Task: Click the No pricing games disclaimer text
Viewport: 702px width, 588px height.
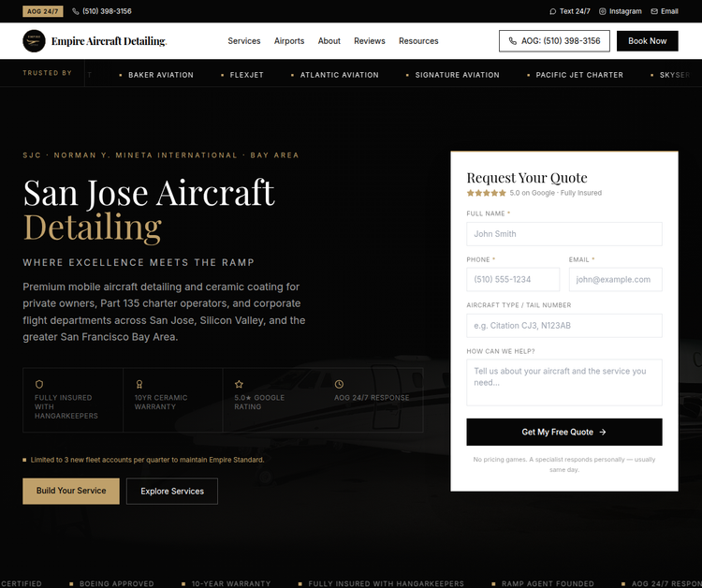Action: click(564, 464)
